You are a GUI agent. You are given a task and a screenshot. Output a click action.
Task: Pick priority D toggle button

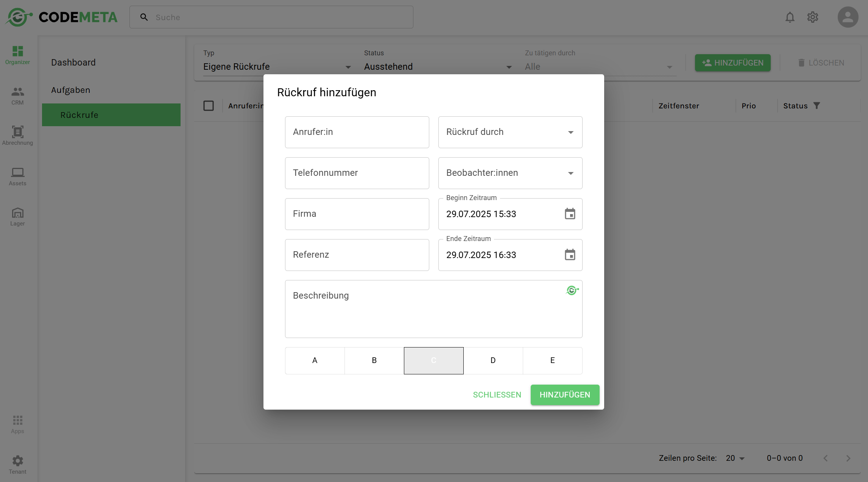click(493, 360)
